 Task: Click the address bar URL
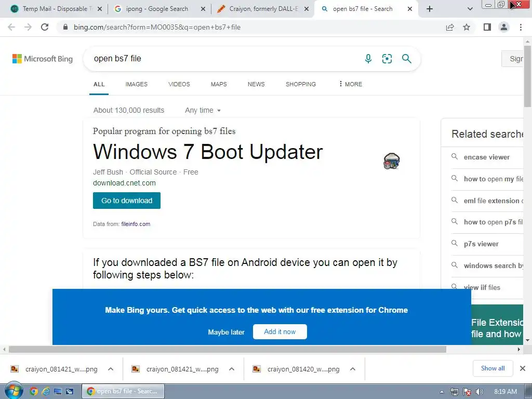[157, 27]
